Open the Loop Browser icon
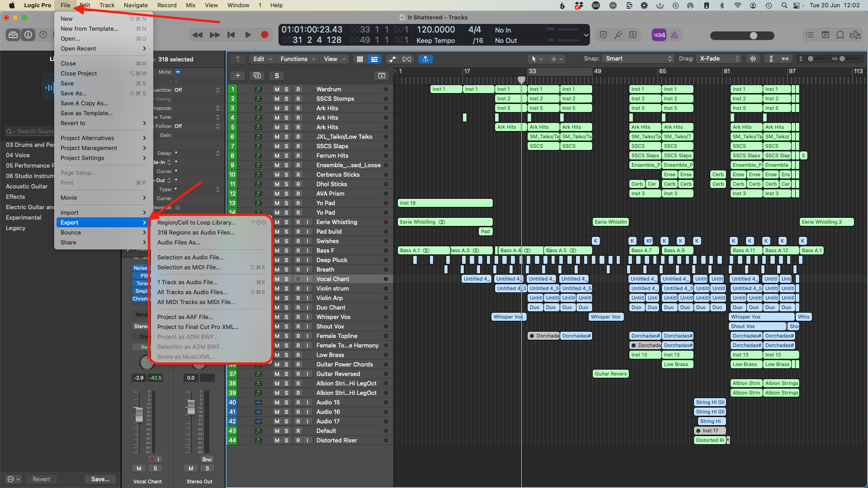Image resolution: width=868 pixels, height=488 pixels. 840,35
